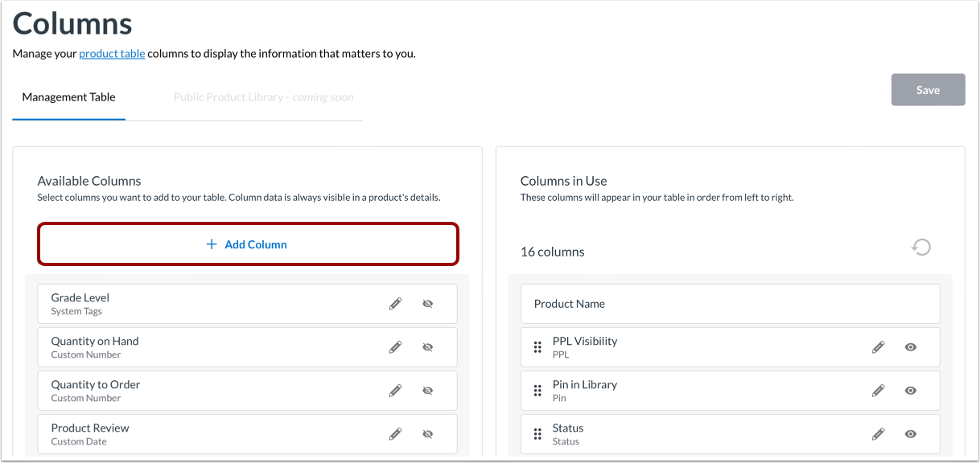
Task: Save the column configuration
Action: (928, 89)
